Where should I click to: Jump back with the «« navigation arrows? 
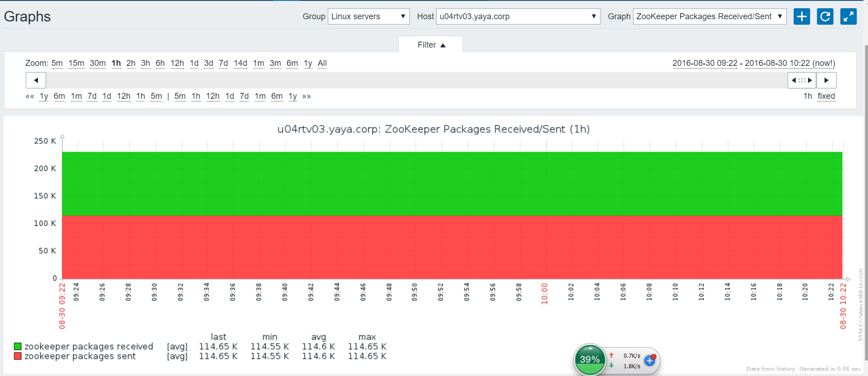coord(30,96)
